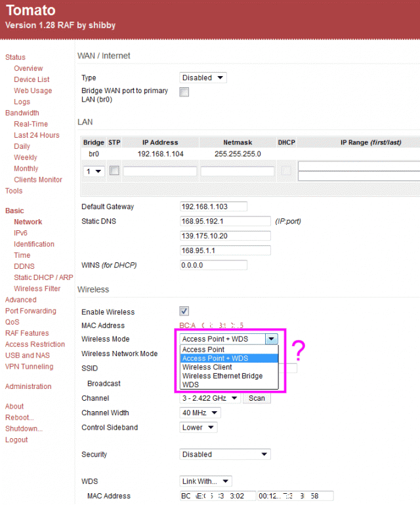
Task: Open the About page
Action: click(x=14, y=407)
